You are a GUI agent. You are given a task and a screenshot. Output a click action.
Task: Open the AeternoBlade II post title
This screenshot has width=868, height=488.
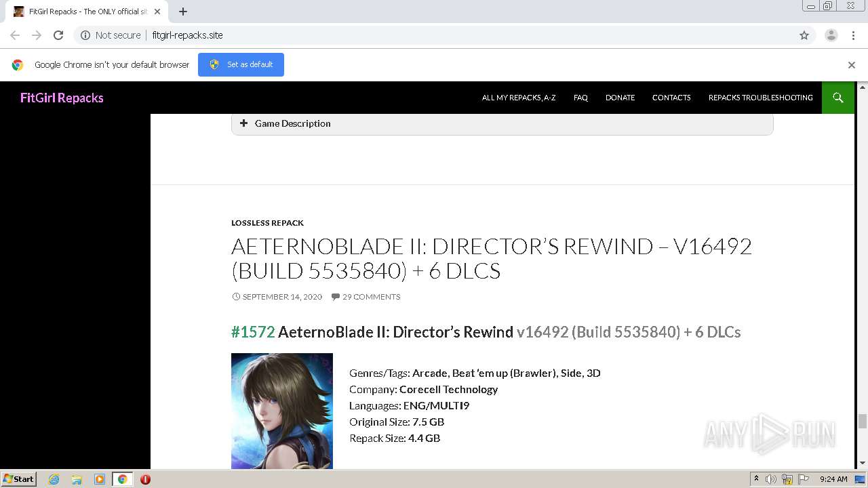click(492, 258)
